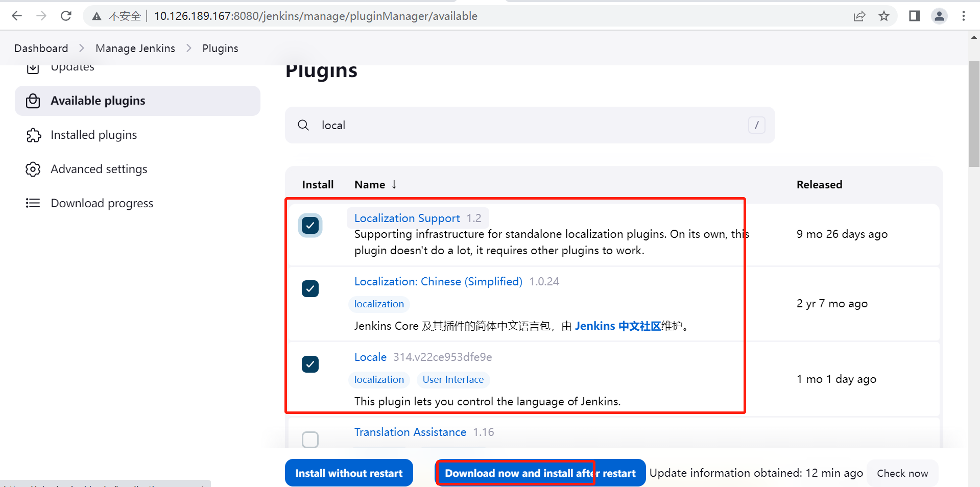This screenshot has width=980, height=487.
Task: Open the Localization Support plugin link
Action: pyautogui.click(x=407, y=218)
